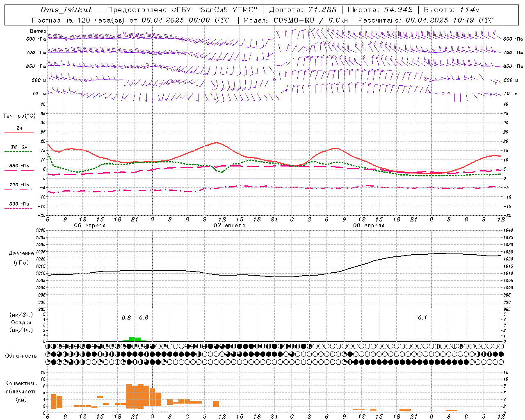This screenshot has height=420, width=525.
Task: Click the "Осадки" precipitation label
Action: [x=21, y=322]
